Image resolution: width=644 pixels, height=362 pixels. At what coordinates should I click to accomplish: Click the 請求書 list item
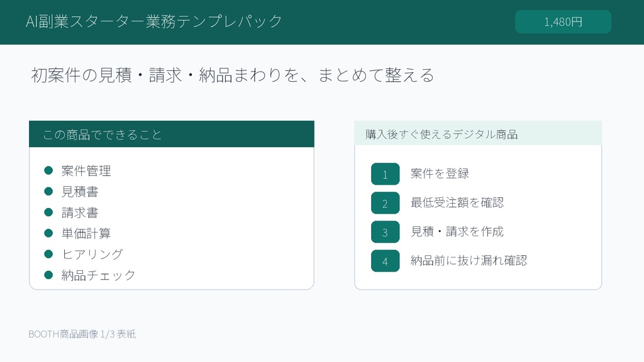click(80, 212)
